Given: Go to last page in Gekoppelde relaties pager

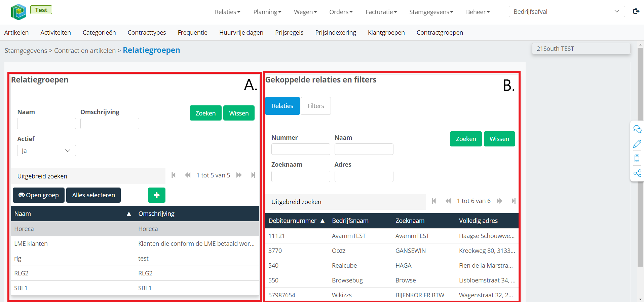Looking at the screenshot, I should pos(514,201).
